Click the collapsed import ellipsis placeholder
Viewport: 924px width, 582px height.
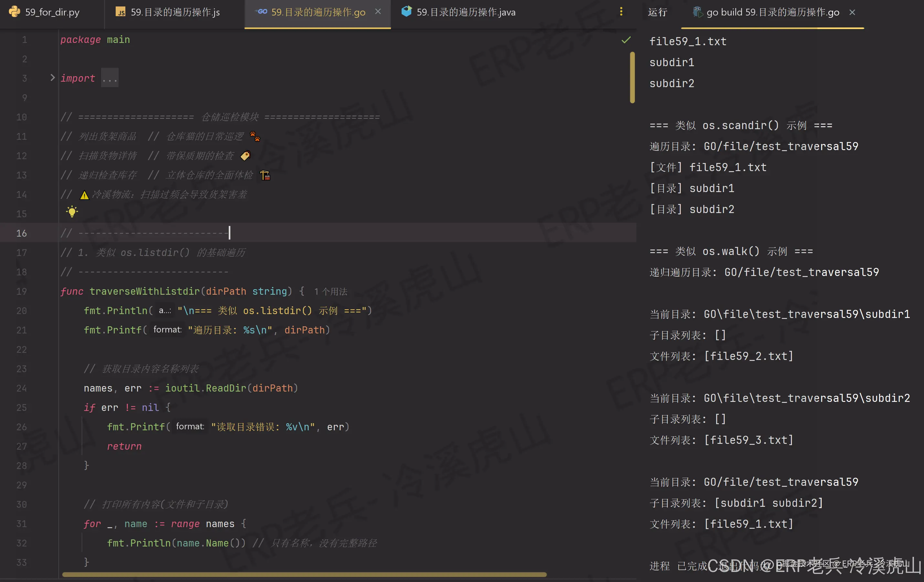tap(110, 78)
